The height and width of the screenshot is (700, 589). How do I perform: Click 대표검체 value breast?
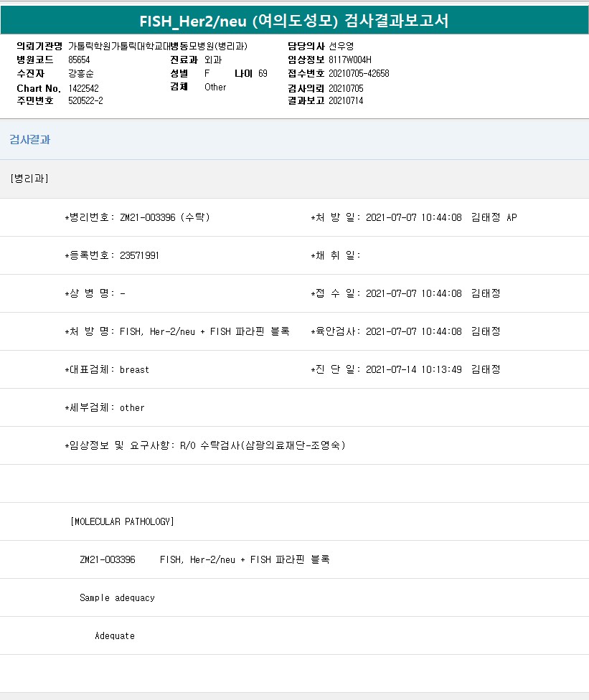[134, 369]
